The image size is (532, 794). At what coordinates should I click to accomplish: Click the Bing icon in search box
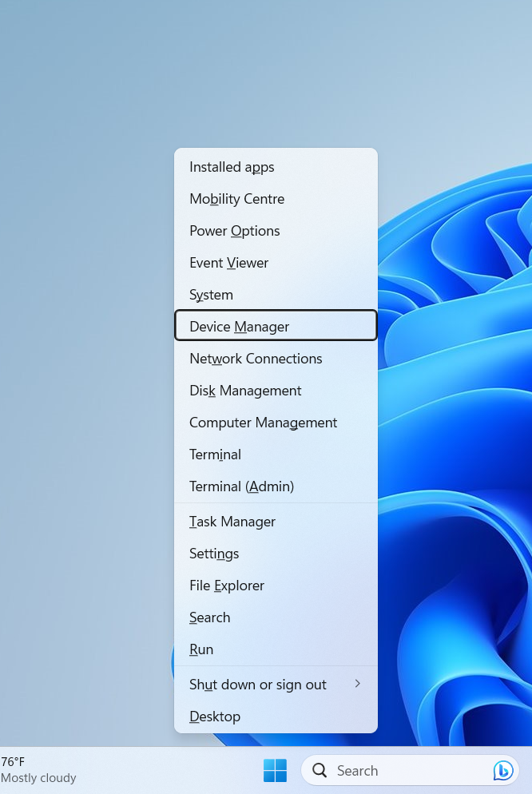[502, 771]
